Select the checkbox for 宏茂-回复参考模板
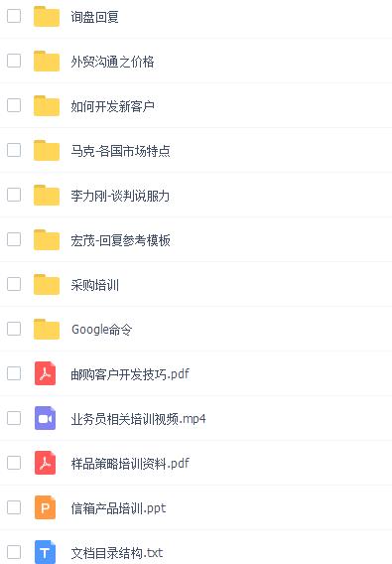Viewport: 392px width, 564px height. tap(14, 239)
